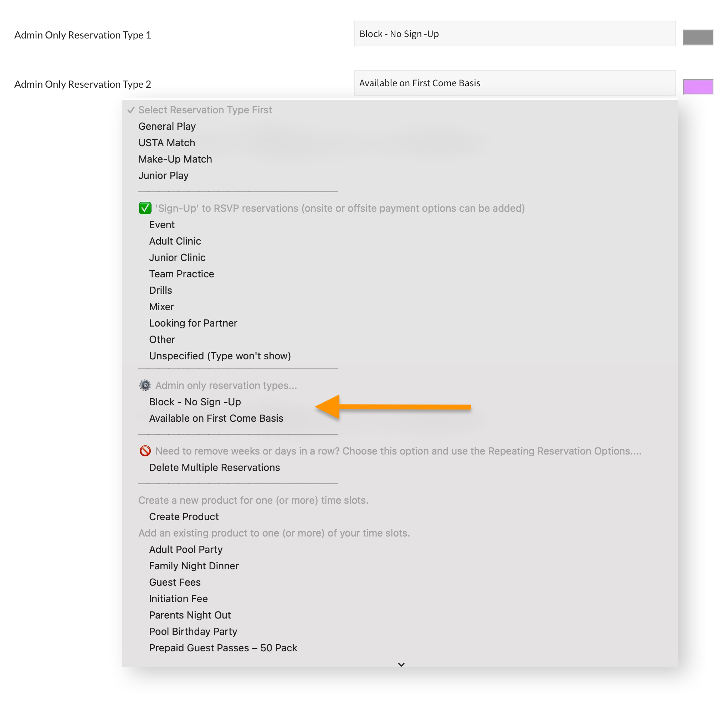Open the purple color swatch for Type 2
This screenshot has height=713, width=728.
click(x=698, y=87)
